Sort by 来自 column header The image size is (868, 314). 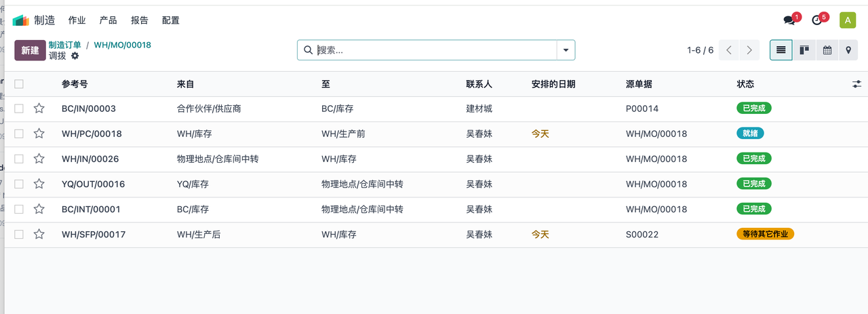pos(186,84)
